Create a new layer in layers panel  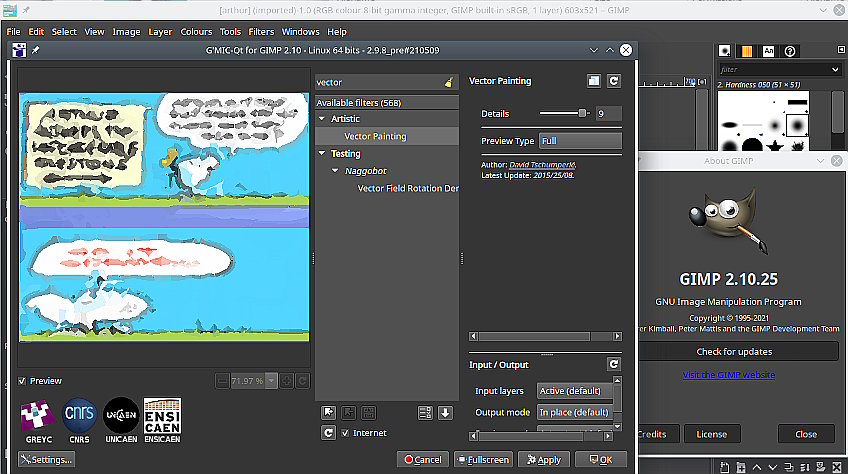(x=725, y=467)
